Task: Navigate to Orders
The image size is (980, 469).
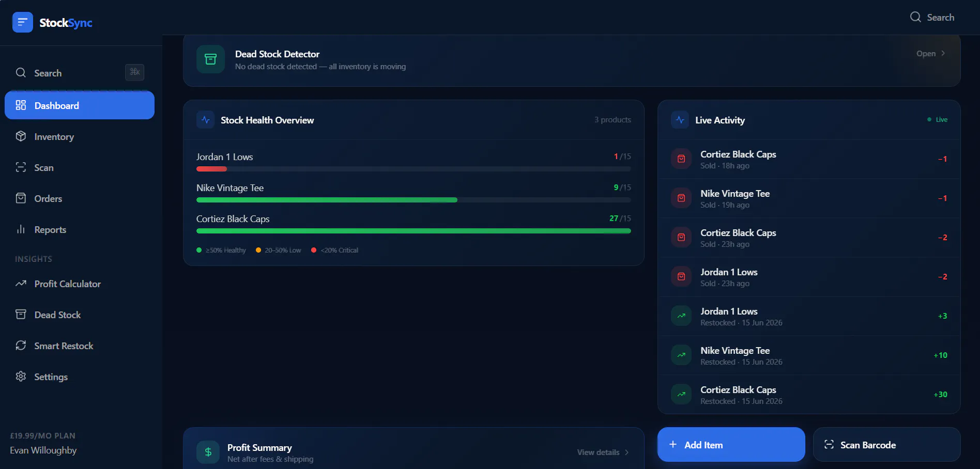Action: pos(80,198)
